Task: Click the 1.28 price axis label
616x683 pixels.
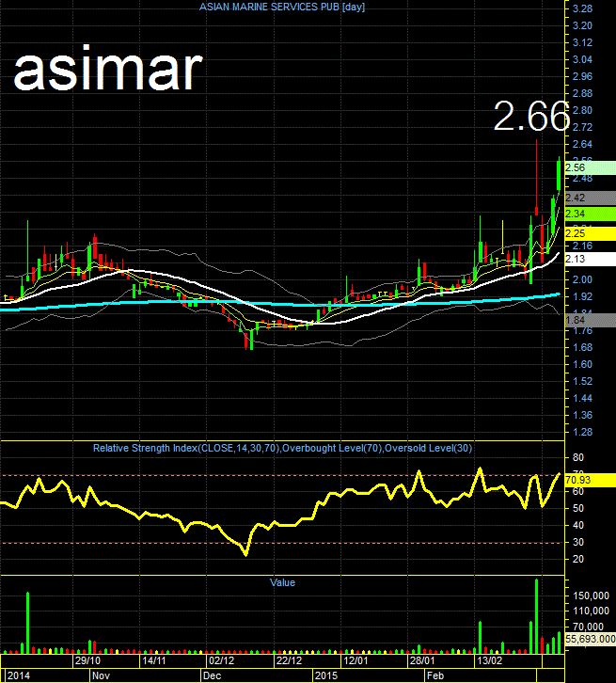Action: (x=582, y=432)
